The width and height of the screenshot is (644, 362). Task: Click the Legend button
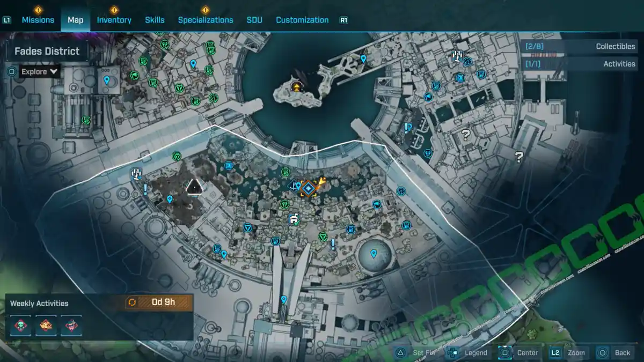pyautogui.click(x=469, y=352)
